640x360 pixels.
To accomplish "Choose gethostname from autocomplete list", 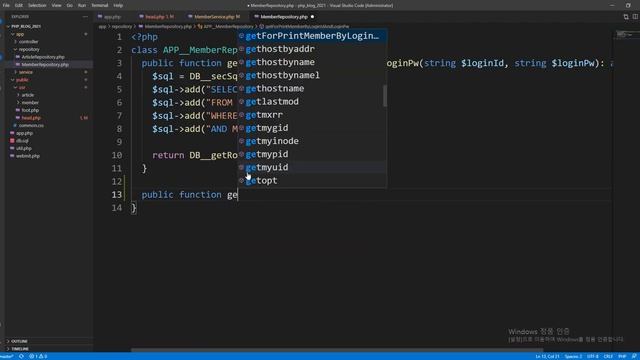I will [312, 89].
